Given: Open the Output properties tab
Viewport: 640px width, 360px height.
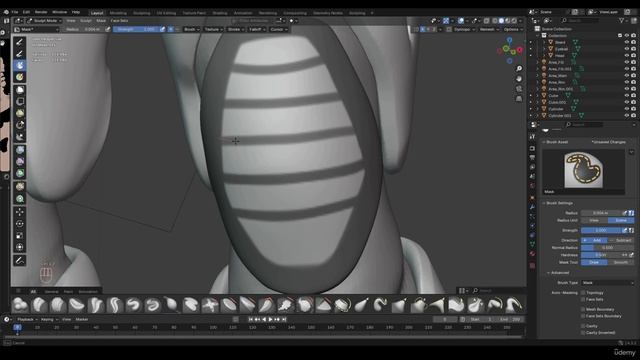Looking at the screenshot, I should click(532, 158).
